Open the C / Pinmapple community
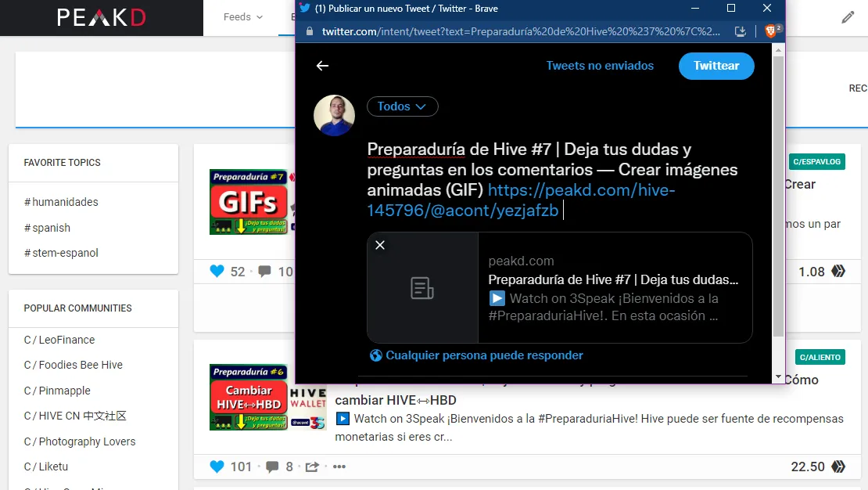868x490 pixels. coord(57,391)
